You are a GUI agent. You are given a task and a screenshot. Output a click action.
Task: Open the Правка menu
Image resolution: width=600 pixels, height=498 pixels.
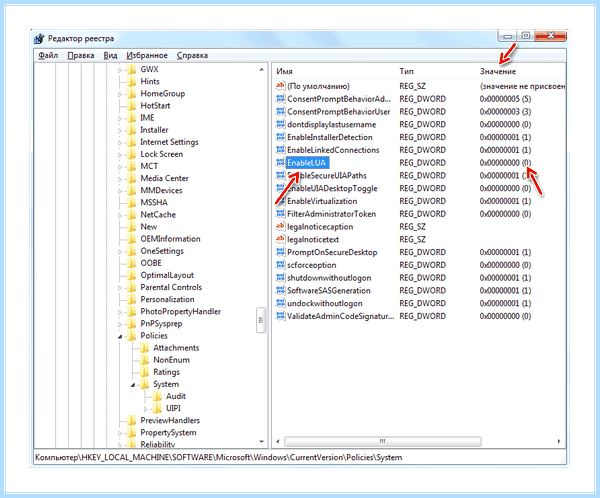[x=81, y=56]
